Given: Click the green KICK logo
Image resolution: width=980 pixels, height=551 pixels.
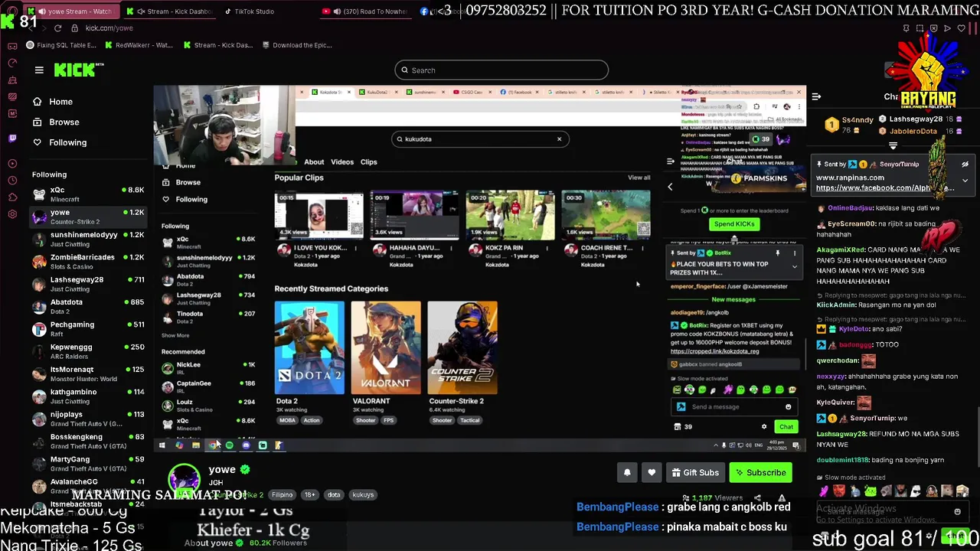Looking at the screenshot, I should (x=77, y=70).
